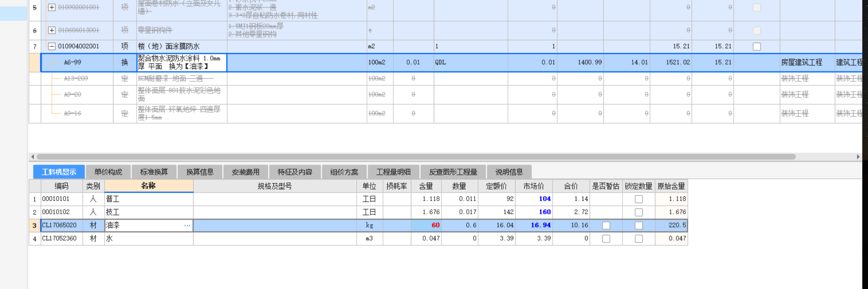
Task: Click the 普工 name cell
Action: pyautogui.click(x=149, y=199)
